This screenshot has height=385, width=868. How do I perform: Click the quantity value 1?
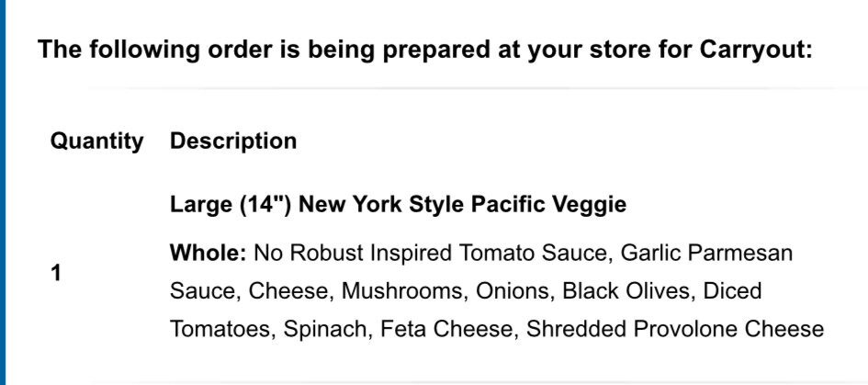[56, 273]
